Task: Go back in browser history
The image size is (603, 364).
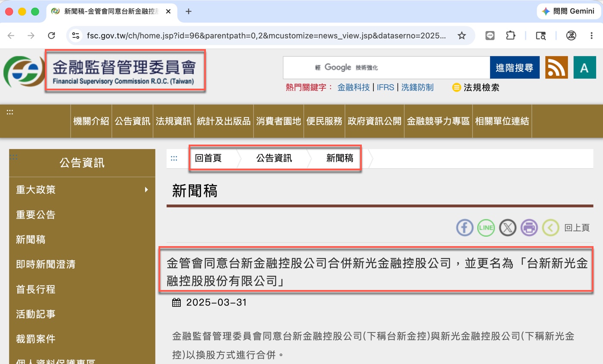Action: tap(11, 36)
